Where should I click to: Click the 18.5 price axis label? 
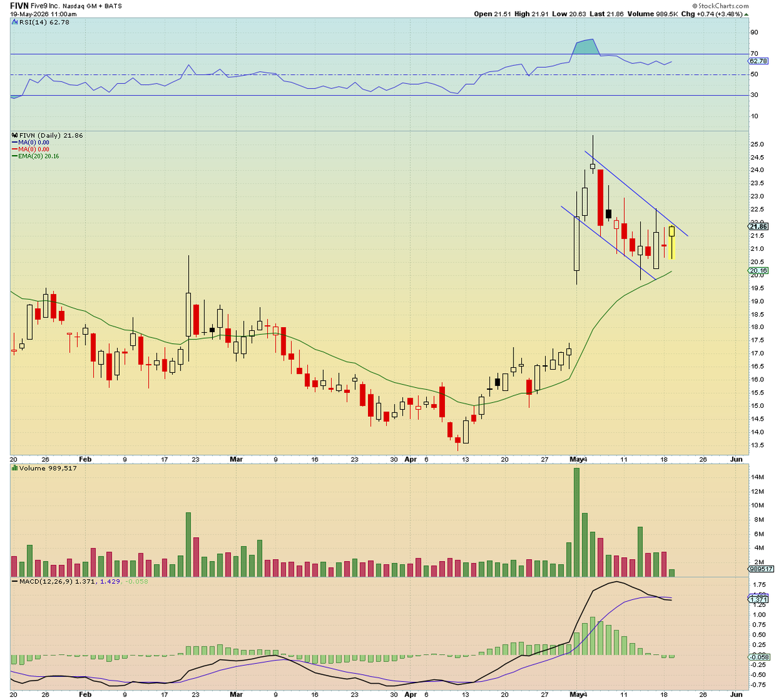pyautogui.click(x=757, y=314)
